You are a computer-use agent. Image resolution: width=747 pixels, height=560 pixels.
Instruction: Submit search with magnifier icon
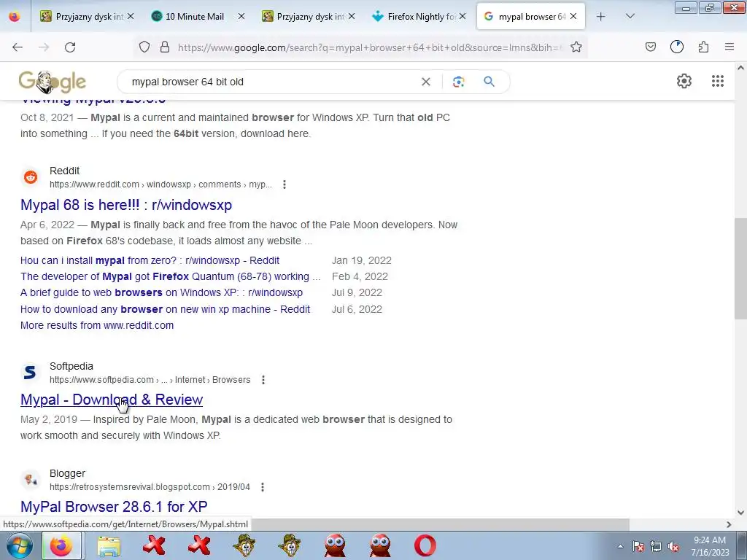click(489, 82)
